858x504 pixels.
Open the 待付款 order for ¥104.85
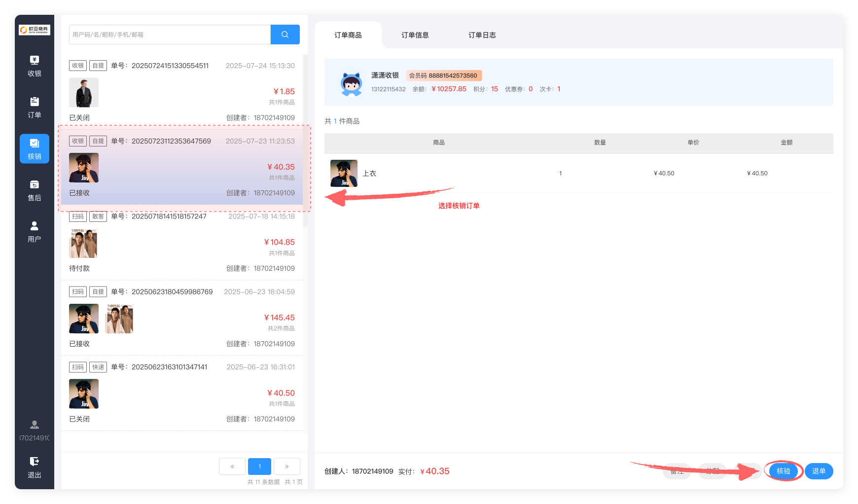[182, 242]
